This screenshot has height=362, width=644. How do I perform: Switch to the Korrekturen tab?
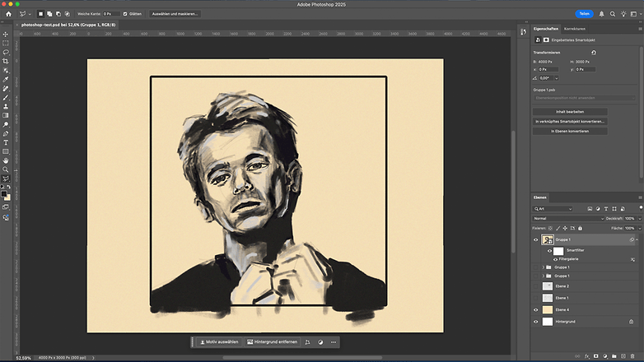point(575,29)
